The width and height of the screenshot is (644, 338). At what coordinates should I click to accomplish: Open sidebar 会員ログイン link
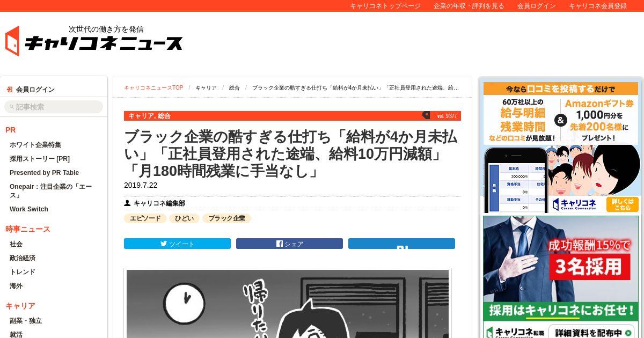[x=35, y=90]
